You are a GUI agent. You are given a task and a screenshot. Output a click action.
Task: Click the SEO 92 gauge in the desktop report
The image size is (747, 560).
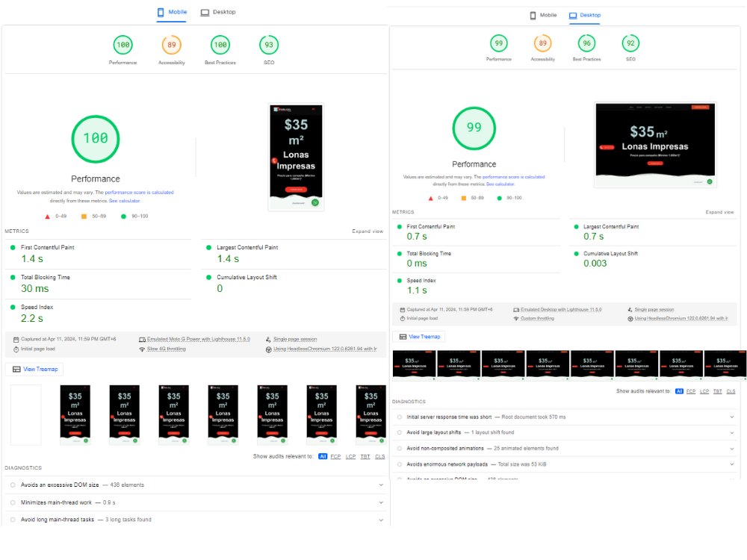pyautogui.click(x=630, y=43)
